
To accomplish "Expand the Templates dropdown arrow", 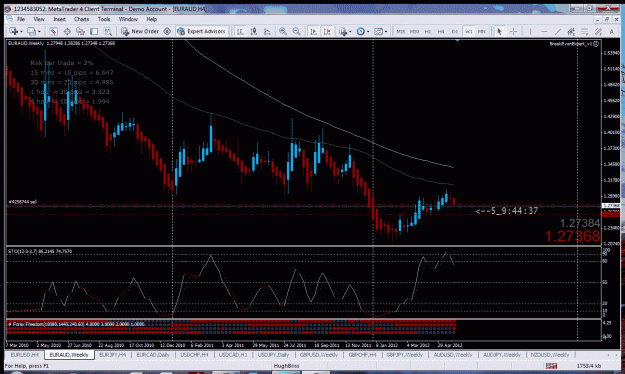I will [385, 31].
